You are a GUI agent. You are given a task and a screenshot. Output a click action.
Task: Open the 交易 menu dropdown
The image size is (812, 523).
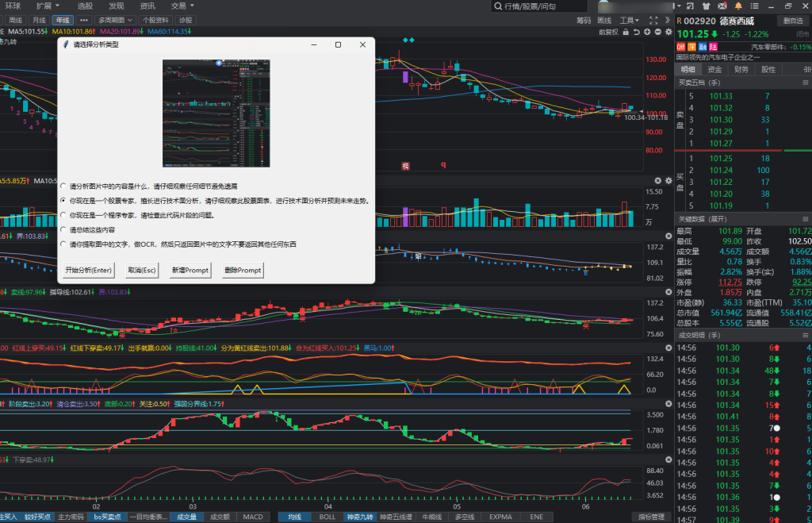pos(182,6)
